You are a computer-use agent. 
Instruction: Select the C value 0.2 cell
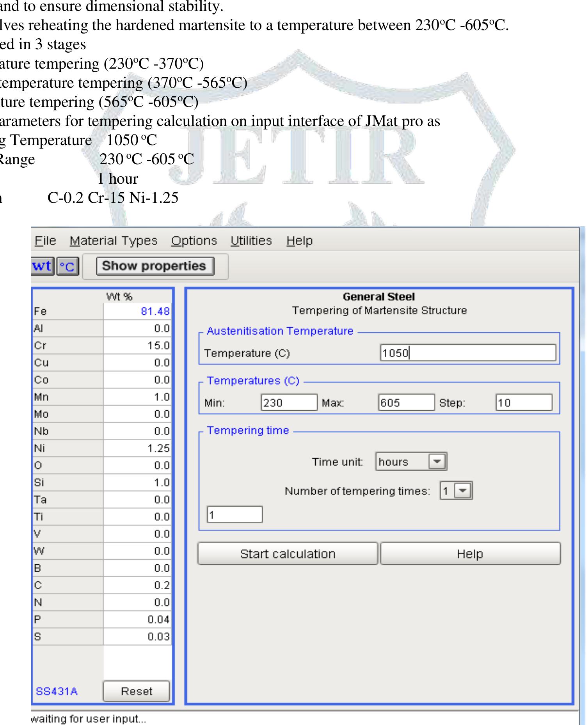(x=137, y=585)
